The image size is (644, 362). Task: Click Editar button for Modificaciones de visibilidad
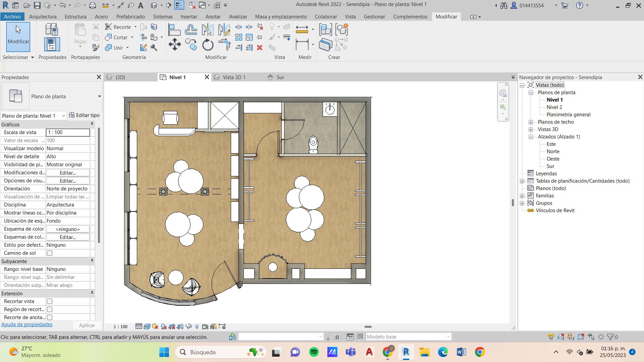click(x=68, y=173)
